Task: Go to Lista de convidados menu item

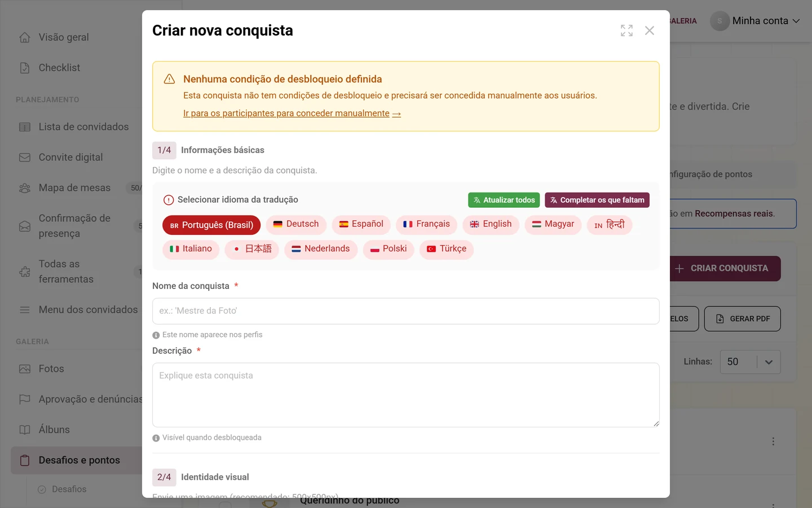Action: [83, 127]
